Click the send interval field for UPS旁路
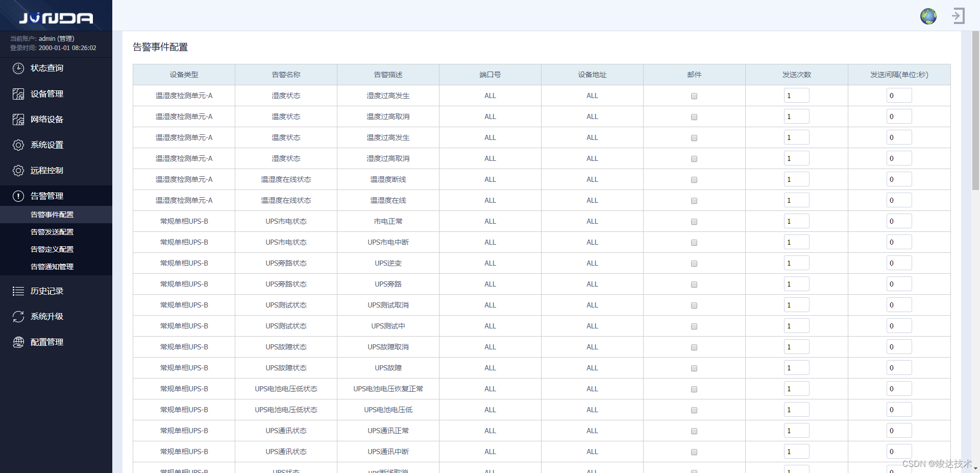Screen dimensions: 980x473 [x=899, y=284]
